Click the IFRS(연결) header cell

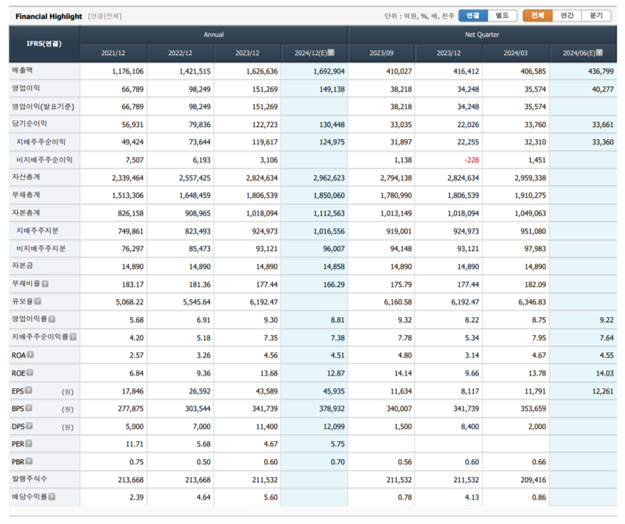coord(44,44)
